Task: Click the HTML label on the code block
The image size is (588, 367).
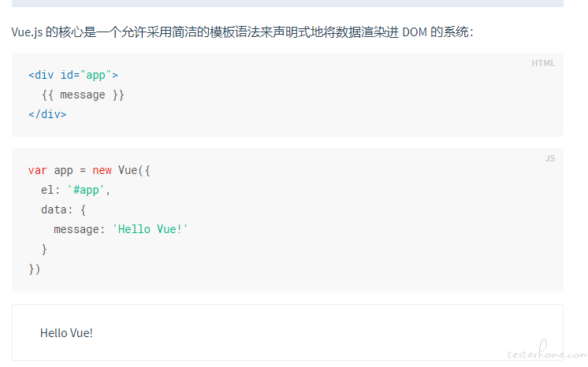Action: [542, 63]
